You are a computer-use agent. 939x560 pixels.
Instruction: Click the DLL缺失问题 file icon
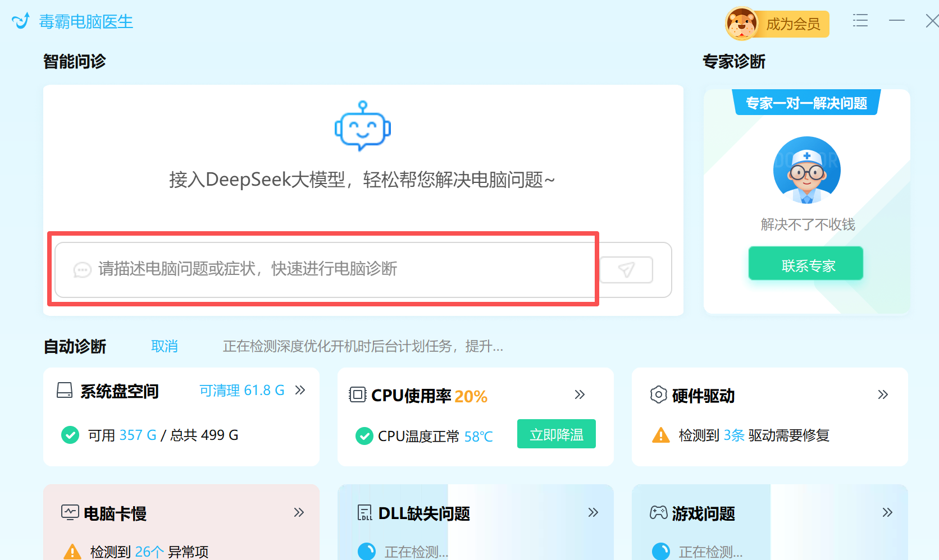coord(364,512)
